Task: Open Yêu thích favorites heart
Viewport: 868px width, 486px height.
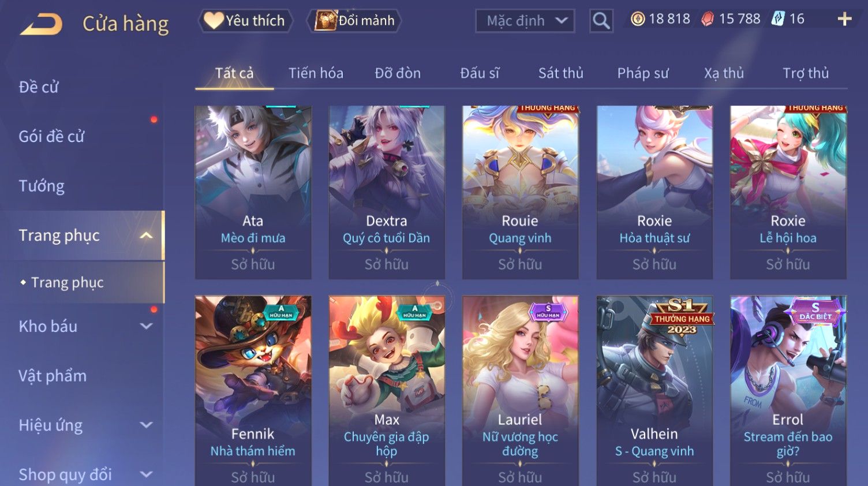Action: coord(245,21)
